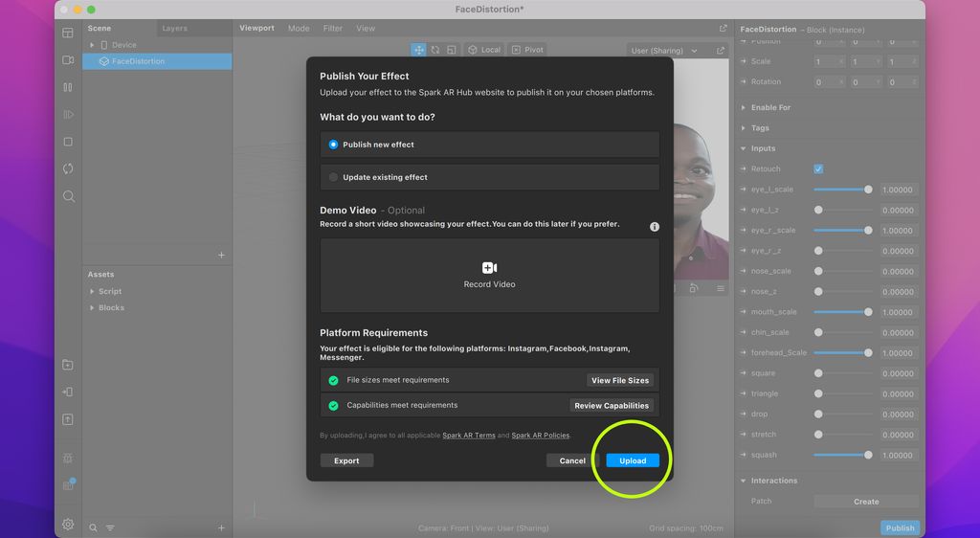Switch to the Layers tab
The image size is (980, 538).
click(x=174, y=28)
